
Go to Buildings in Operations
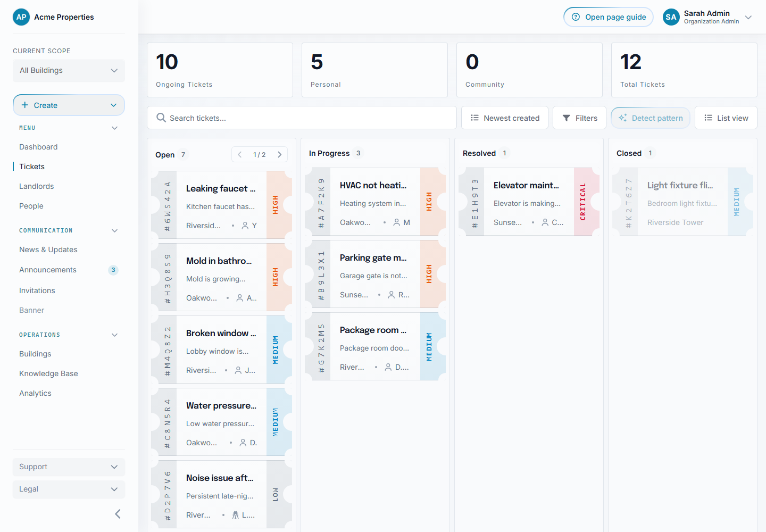click(x=35, y=354)
